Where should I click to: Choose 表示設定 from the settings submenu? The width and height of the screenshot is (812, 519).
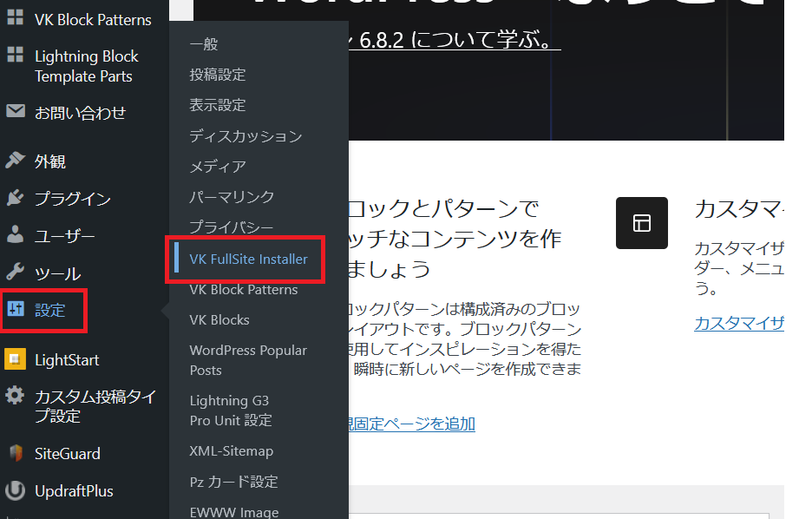pyautogui.click(x=218, y=105)
